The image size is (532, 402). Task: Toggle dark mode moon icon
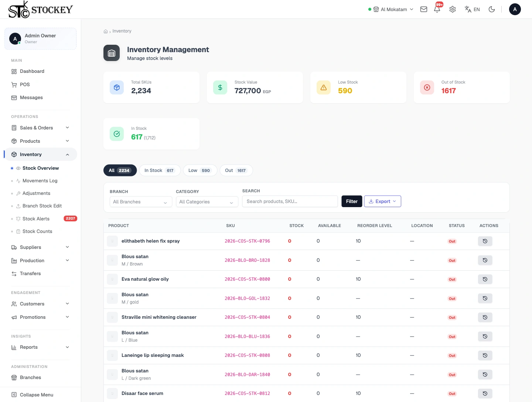pos(492,9)
